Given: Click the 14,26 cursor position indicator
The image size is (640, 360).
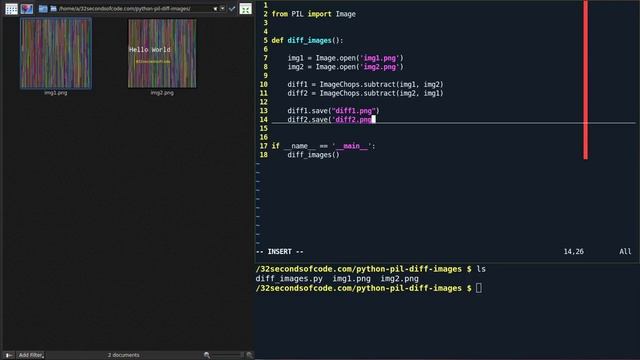Looking at the screenshot, I should [x=573, y=252].
